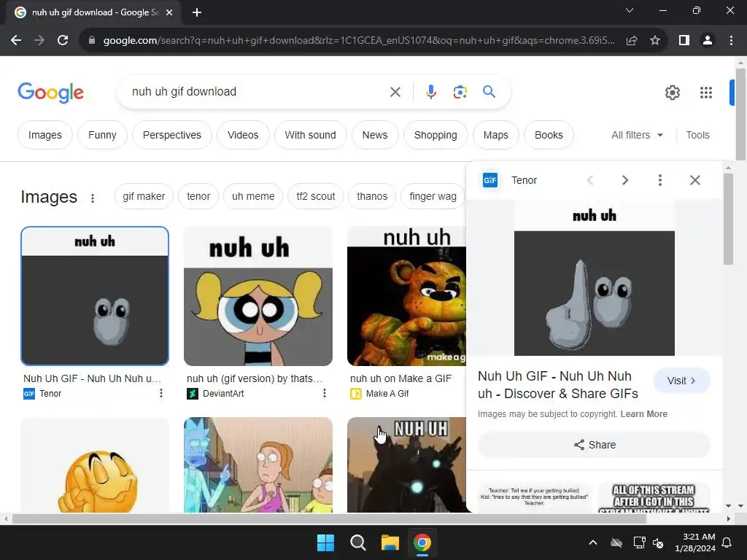The height and width of the screenshot is (560, 747).
Task: Switch to the Videos filter
Action: click(243, 135)
